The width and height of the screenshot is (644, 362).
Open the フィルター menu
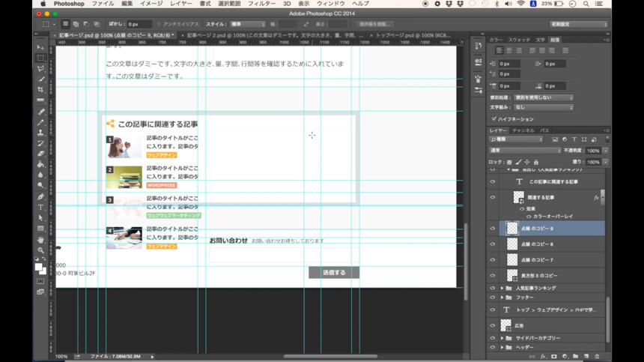[261, 4]
